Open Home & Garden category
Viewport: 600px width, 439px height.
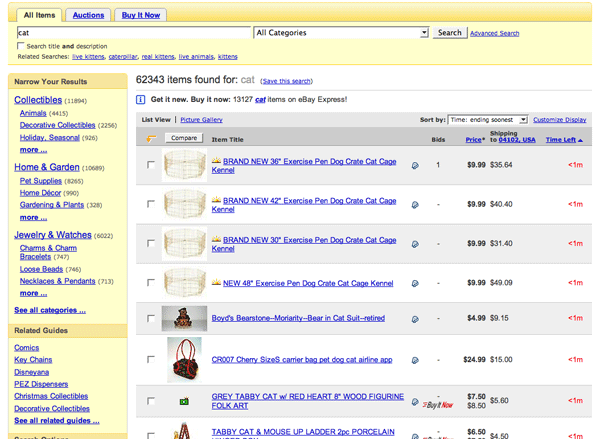[47, 167]
